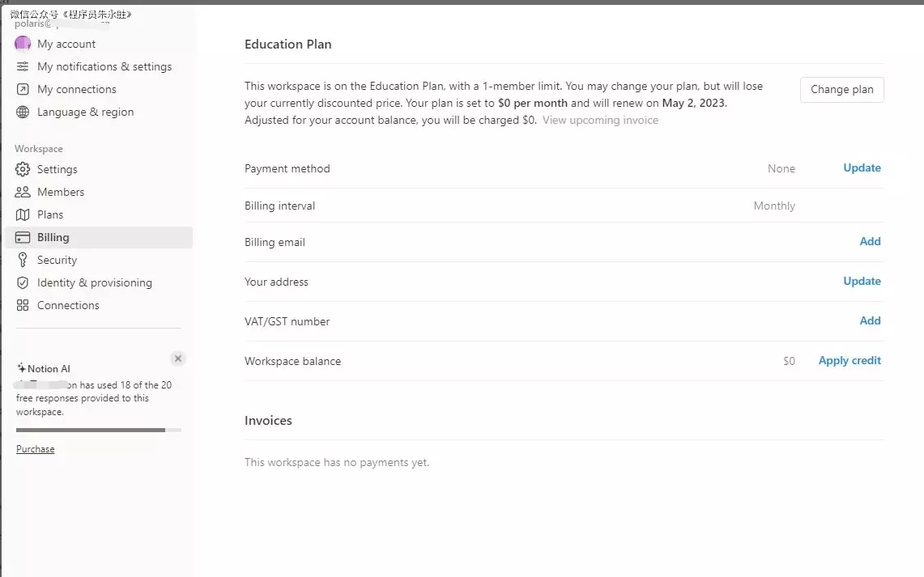Update your address
The height and width of the screenshot is (577, 924).
pos(862,281)
